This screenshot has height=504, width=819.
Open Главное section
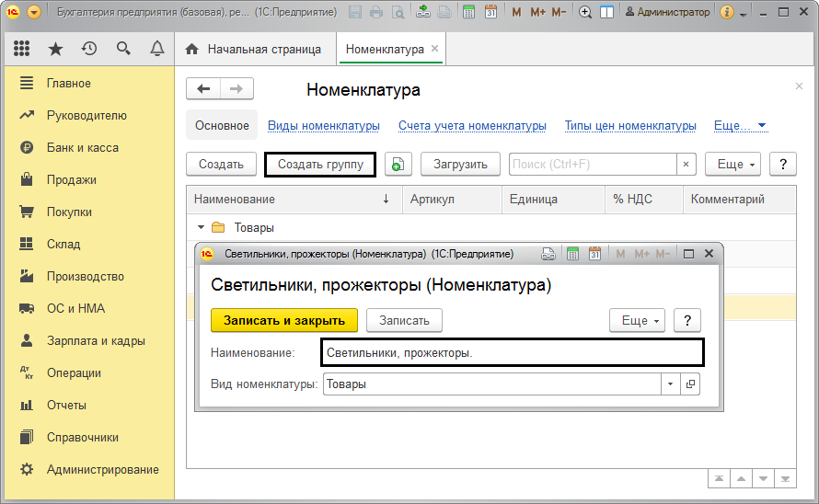(x=69, y=83)
